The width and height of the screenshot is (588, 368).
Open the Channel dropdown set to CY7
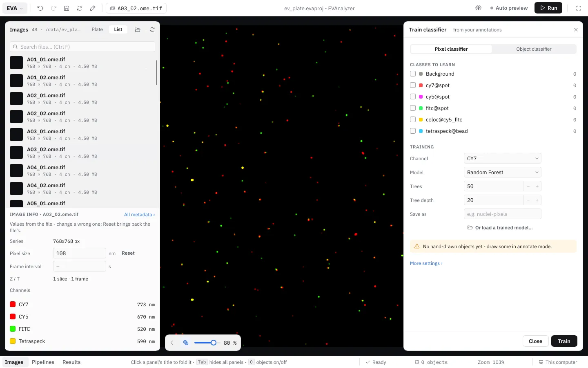pos(503,159)
